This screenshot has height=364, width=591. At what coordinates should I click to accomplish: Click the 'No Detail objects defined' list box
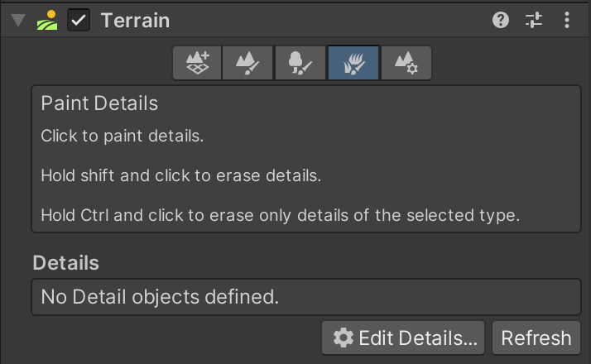pos(305,297)
